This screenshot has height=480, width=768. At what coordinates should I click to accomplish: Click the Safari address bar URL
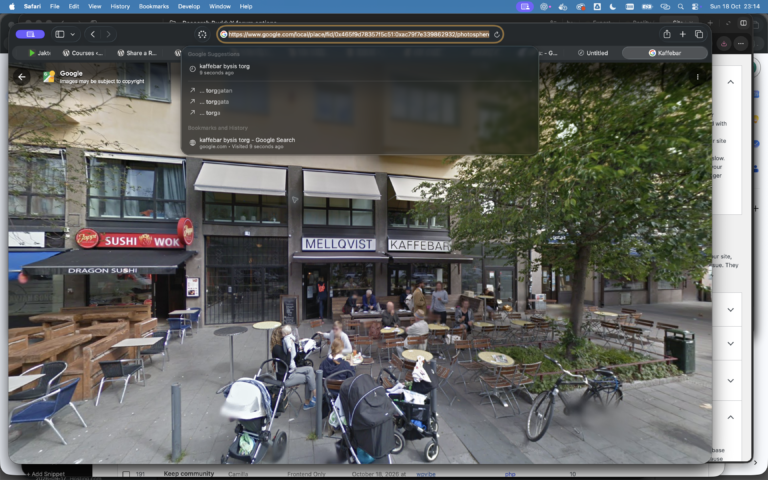coord(359,34)
